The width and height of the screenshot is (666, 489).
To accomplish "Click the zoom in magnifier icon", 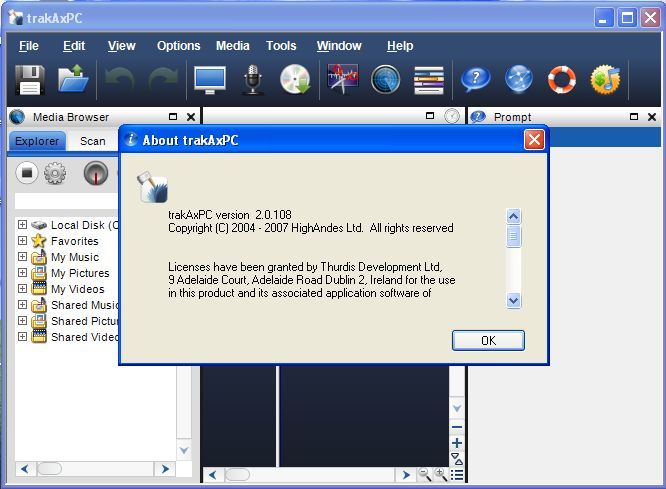I will [440, 474].
